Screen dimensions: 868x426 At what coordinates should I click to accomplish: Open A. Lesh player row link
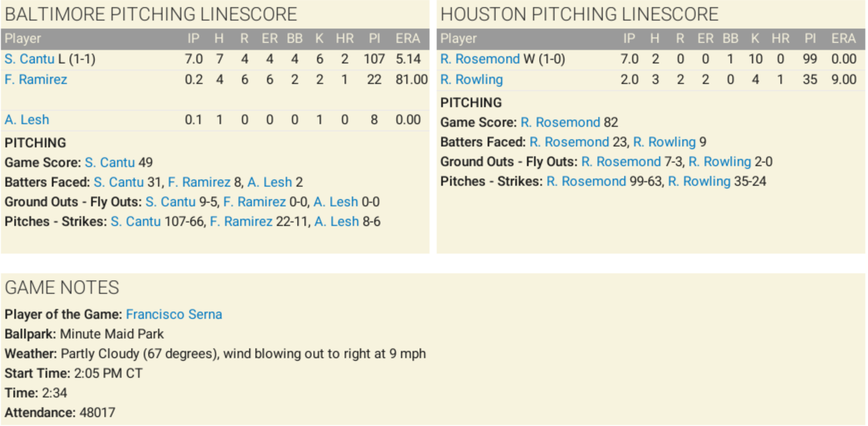pyautogui.click(x=27, y=120)
